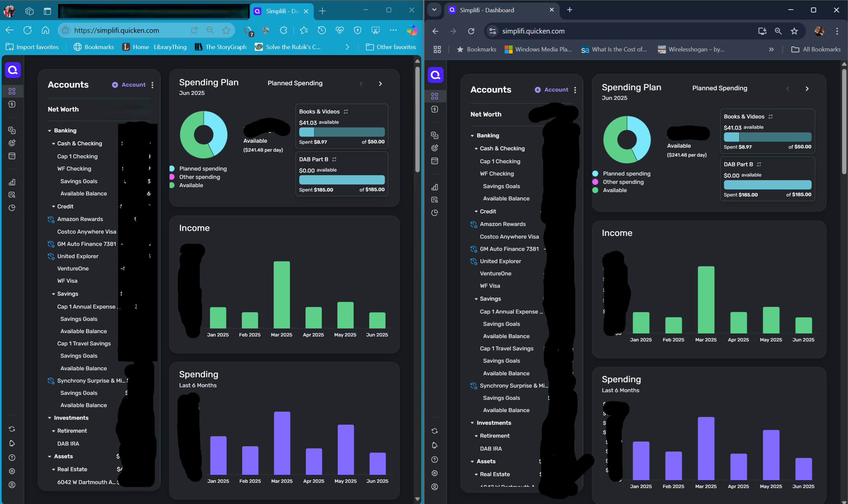Click the settings gear in the Chrome window sidebar
Image resolution: width=848 pixels, height=504 pixels.
[x=434, y=473]
